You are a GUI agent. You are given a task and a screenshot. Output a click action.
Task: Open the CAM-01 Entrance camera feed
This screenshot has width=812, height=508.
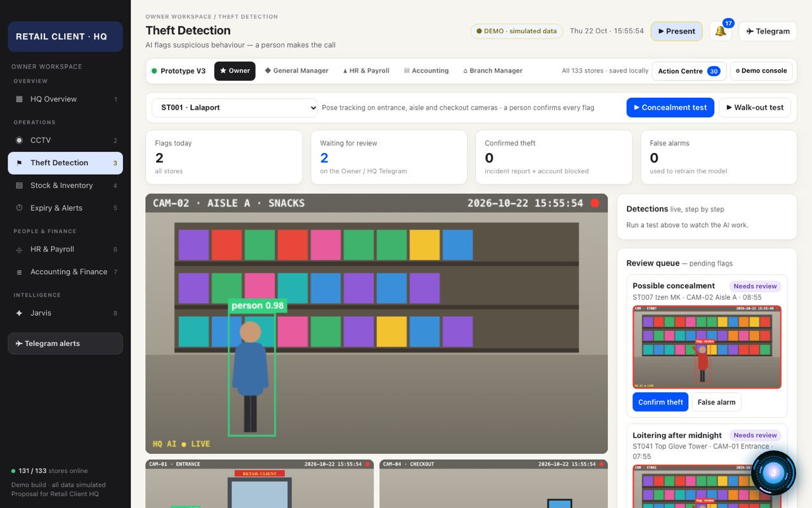[259, 484]
